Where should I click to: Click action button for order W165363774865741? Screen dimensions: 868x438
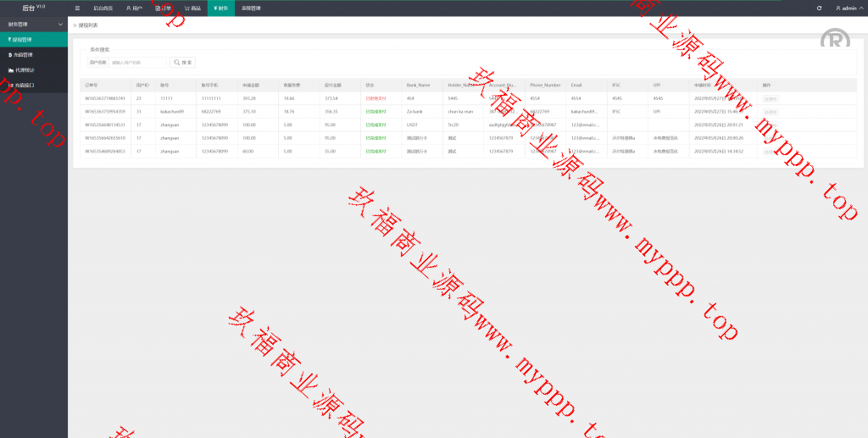pyautogui.click(x=770, y=99)
